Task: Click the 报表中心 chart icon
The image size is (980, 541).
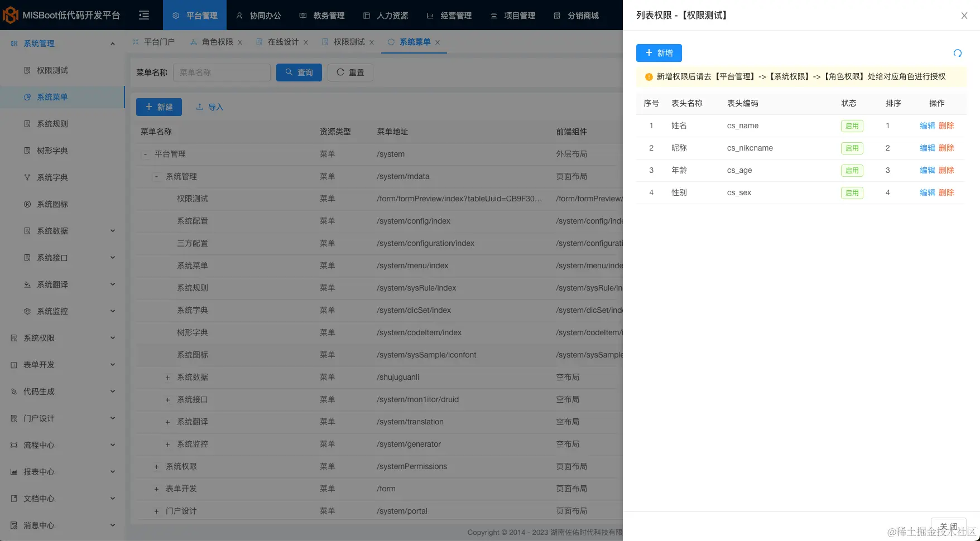Action: click(x=13, y=472)
